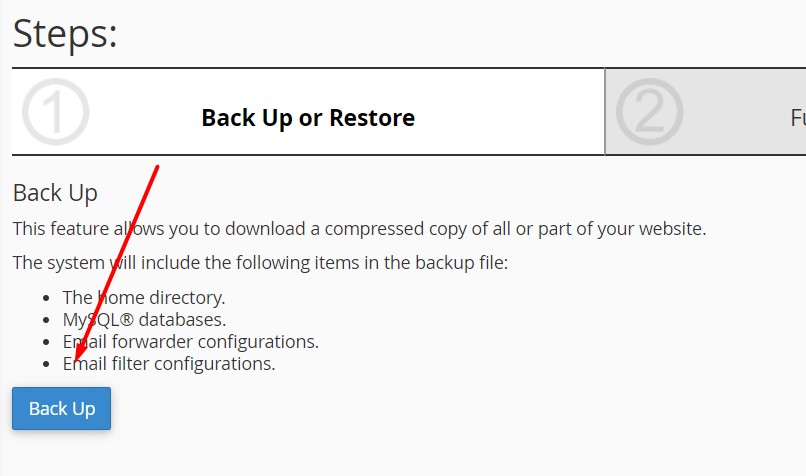
Task: Click the blue Back Up button
Action: [x=61, y=409]
